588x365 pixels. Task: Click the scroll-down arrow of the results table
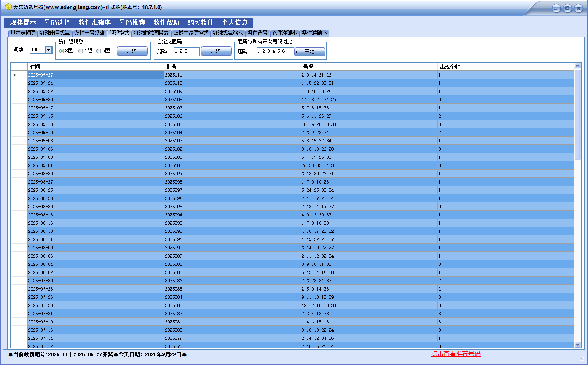point(577,344)
